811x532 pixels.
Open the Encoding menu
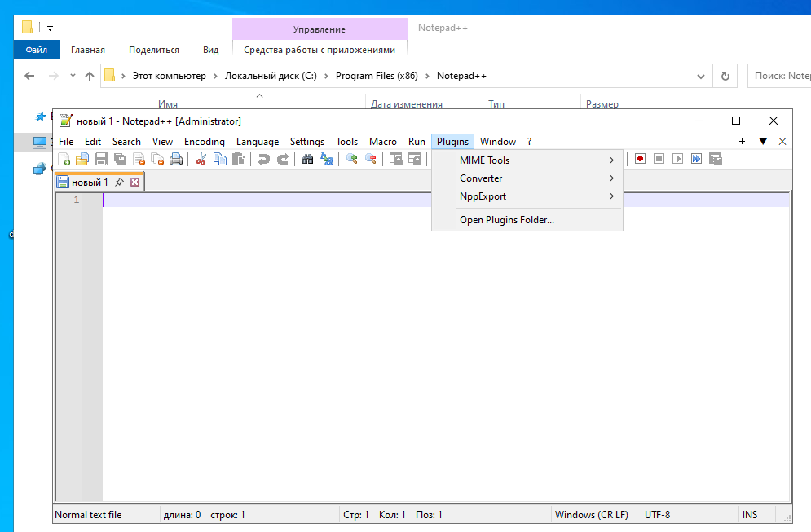(x=205, y=142)
